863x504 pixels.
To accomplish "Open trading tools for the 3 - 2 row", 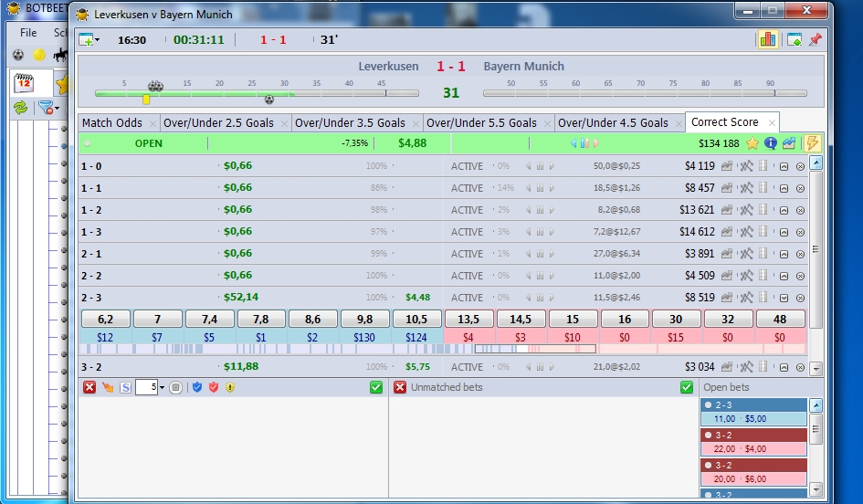I will pos(746,367).
